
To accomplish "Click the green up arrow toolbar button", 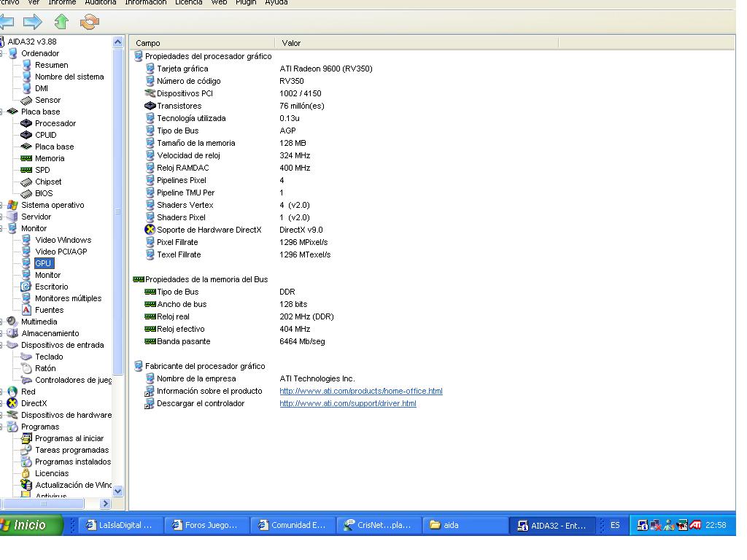I will (x=61, y=21).
